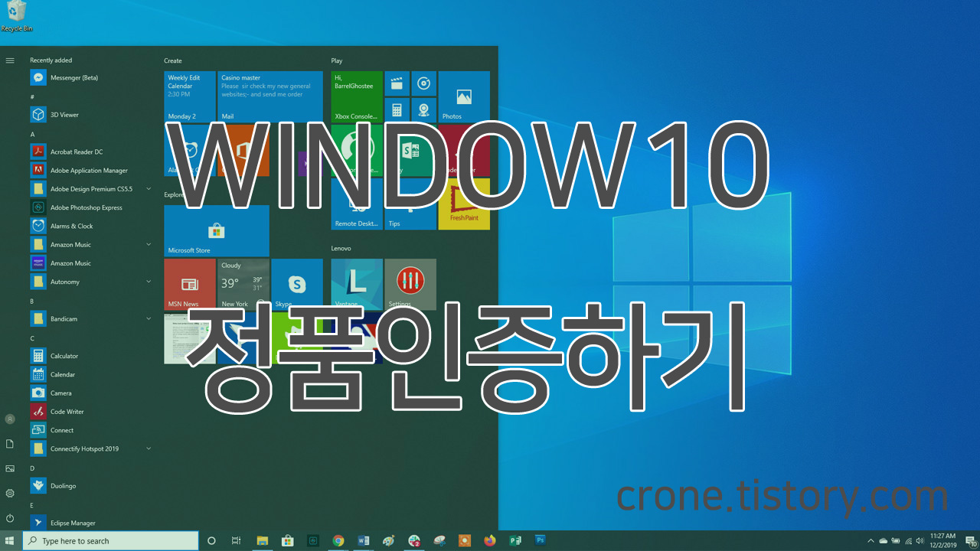Click the letter D group header
This screenshot has width=980, height=551.
point(32,468)
